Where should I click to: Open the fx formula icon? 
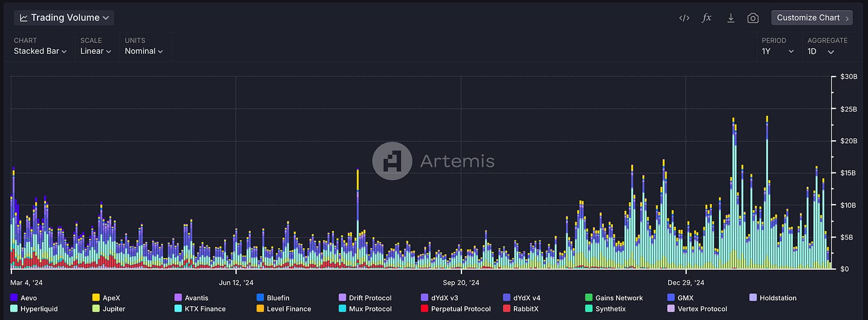pyautogui.click(x=707, y=18)
